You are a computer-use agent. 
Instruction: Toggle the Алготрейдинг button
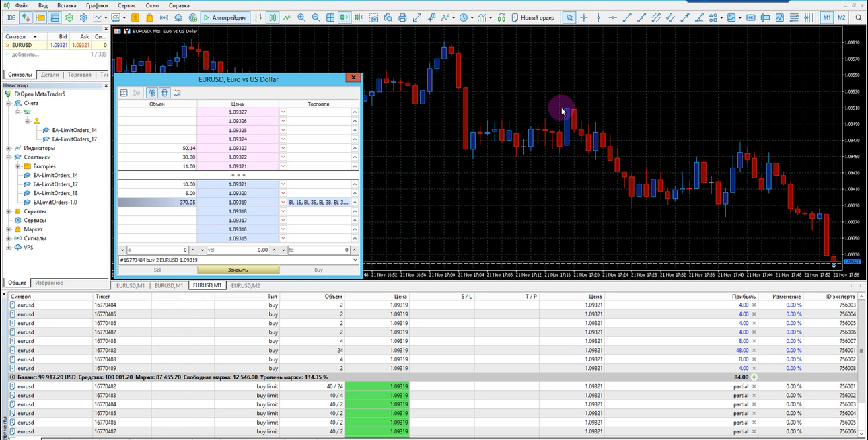[225, 17]
